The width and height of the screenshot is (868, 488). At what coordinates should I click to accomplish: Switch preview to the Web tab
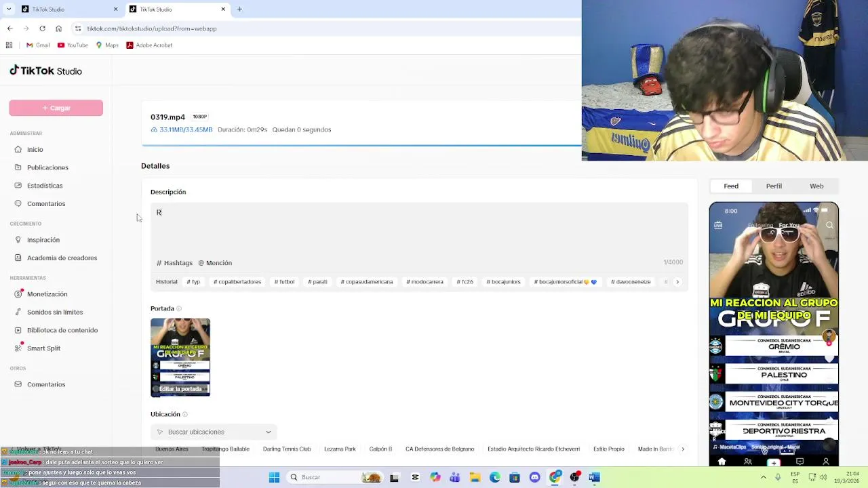point(816,186)
